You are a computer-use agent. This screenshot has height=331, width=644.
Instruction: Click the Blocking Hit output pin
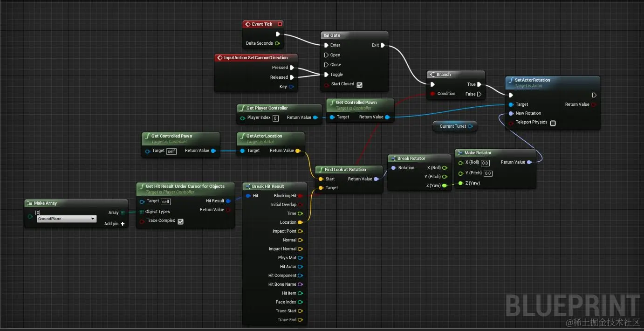[x=300, y=196]
